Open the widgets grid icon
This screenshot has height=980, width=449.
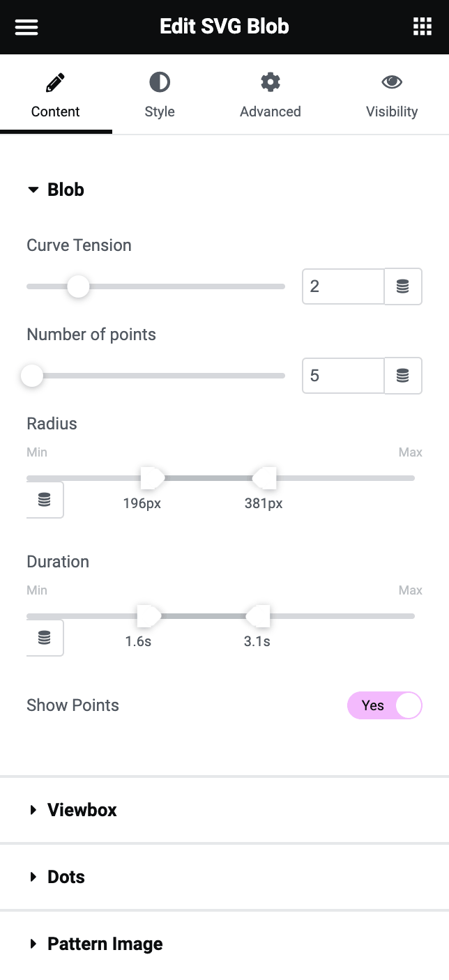point(423,27)
